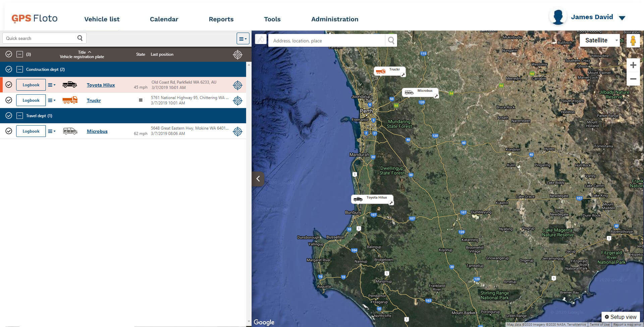Go to the Administration menu

[334, 19]
